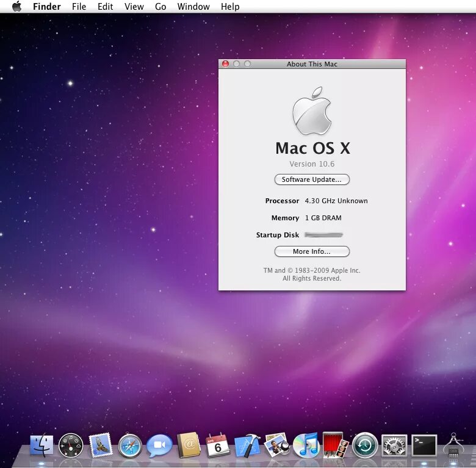
Task: Click the Version 10.6 text
Action: [312, 164]
